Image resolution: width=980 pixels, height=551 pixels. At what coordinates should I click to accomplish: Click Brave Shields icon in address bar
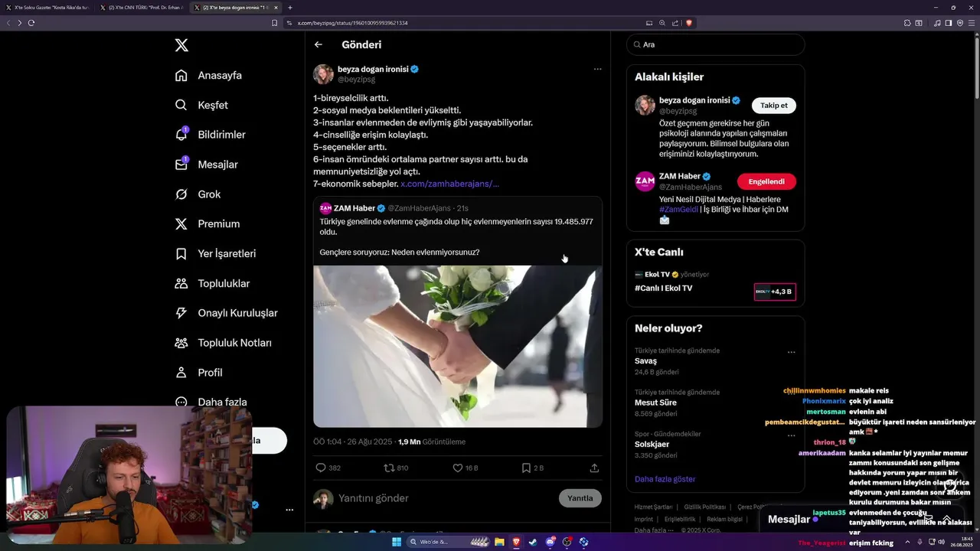[x=689, y=23]
